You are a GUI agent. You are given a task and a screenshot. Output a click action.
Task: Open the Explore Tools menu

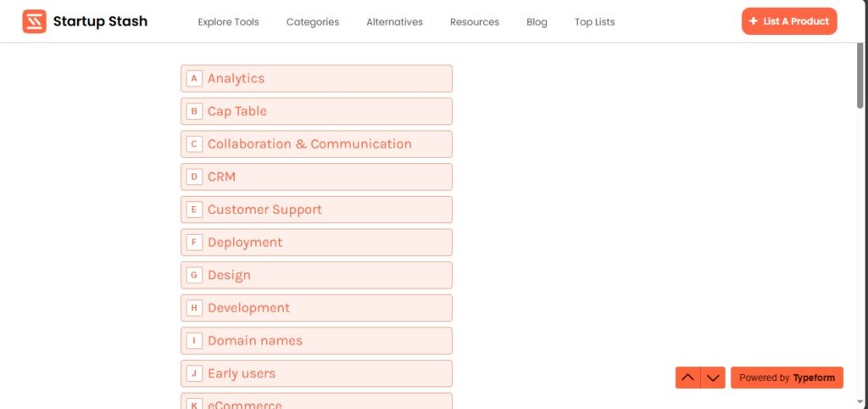tap(228, 22)
